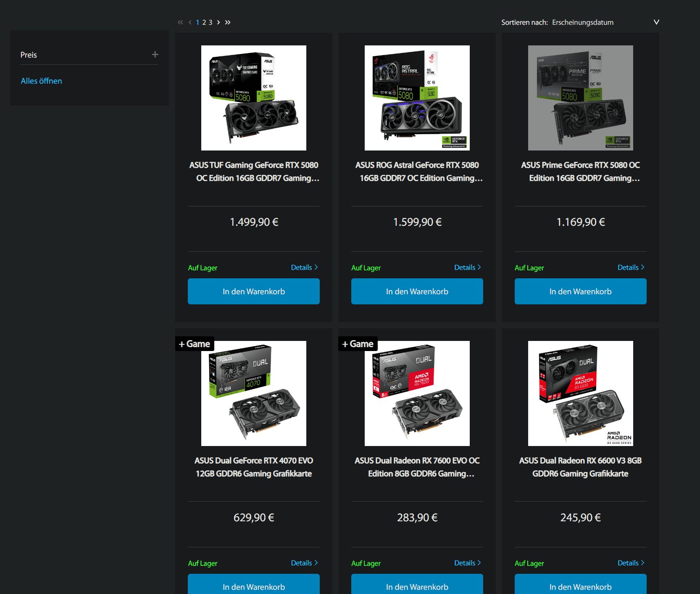Expand the Preis filter plus icon
Screen dimensions: 700x594
(x=155, y=54)
